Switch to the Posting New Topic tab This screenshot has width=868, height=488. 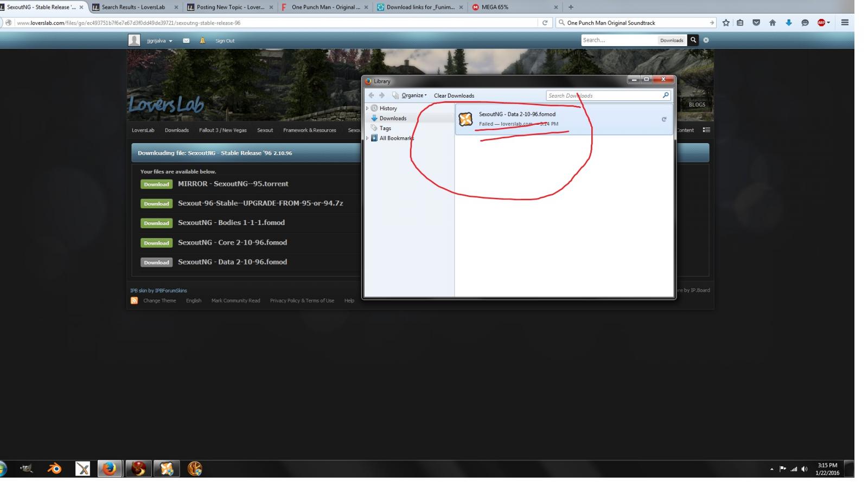pyautogui.click(x=230, y=7)
